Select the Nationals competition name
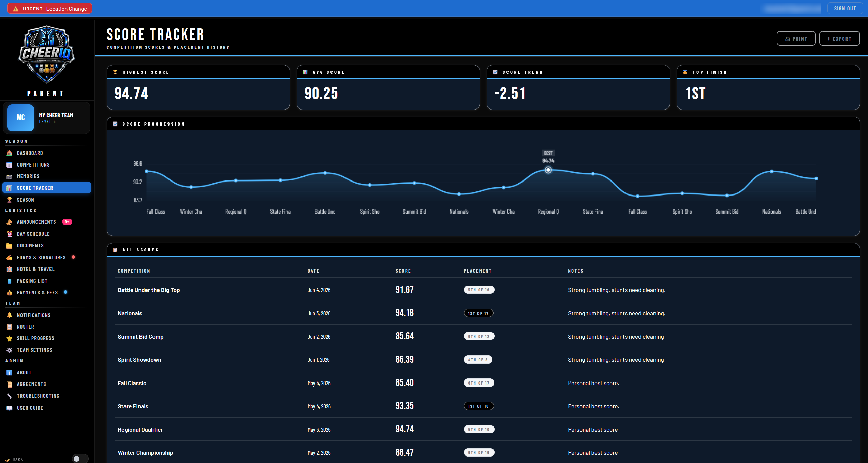This screenshot has width=868, height=463. click(130, 313)
